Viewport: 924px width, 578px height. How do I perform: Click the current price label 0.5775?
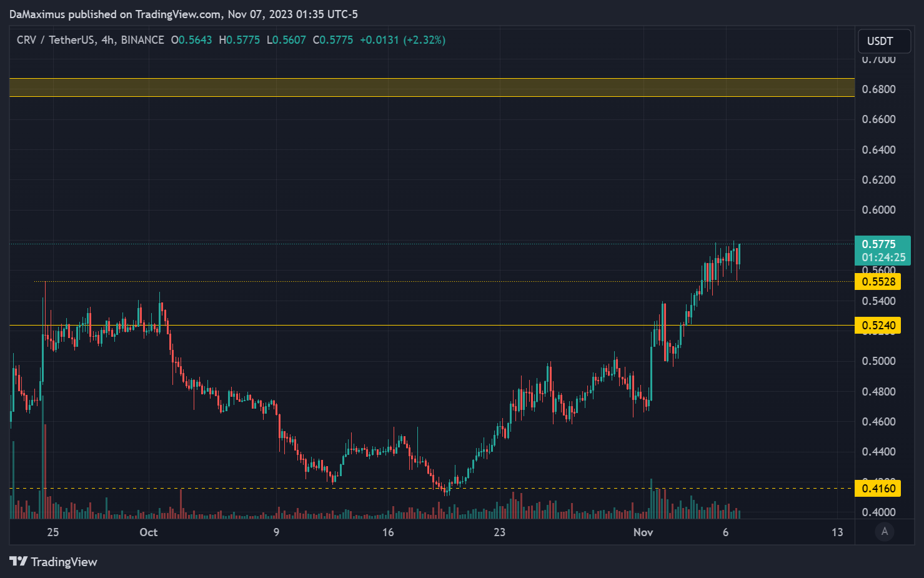tap(878, 244)
